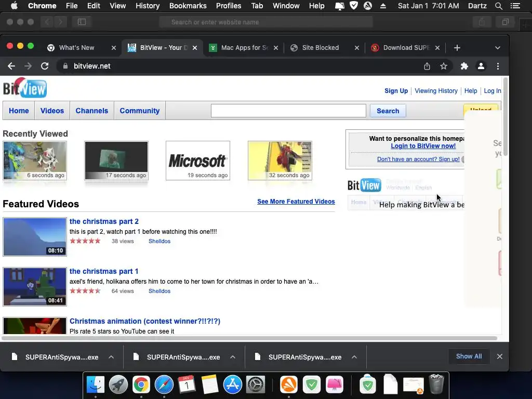Click the BitView search input field
The image size is (532, 399).
pyautogui.click(x=288, y=111)
